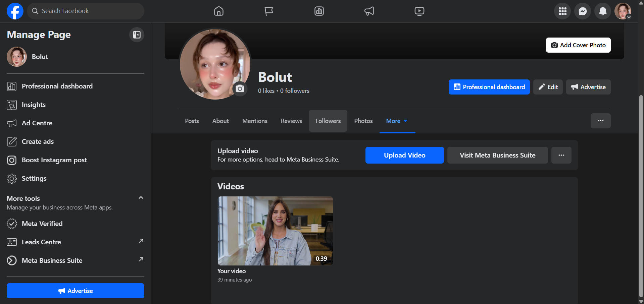644x304 pixels.
Task: Click the '39 minutes ago' timestamp
Action: coord(235,280)
